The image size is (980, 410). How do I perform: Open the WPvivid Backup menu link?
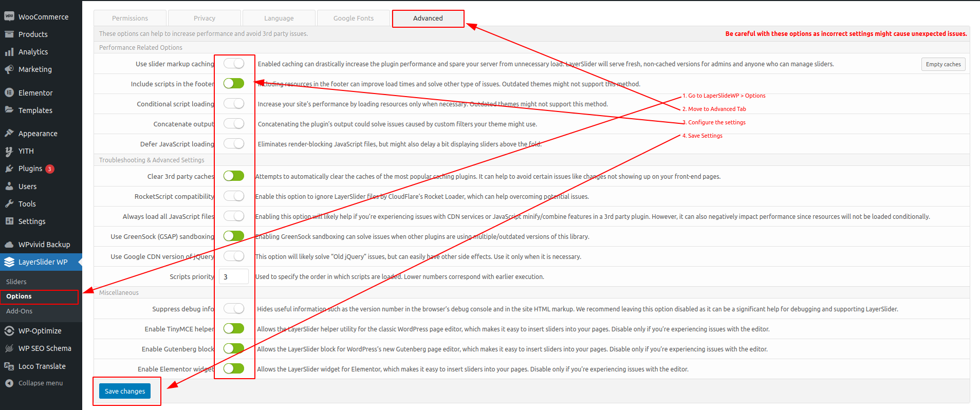point(44,245)
